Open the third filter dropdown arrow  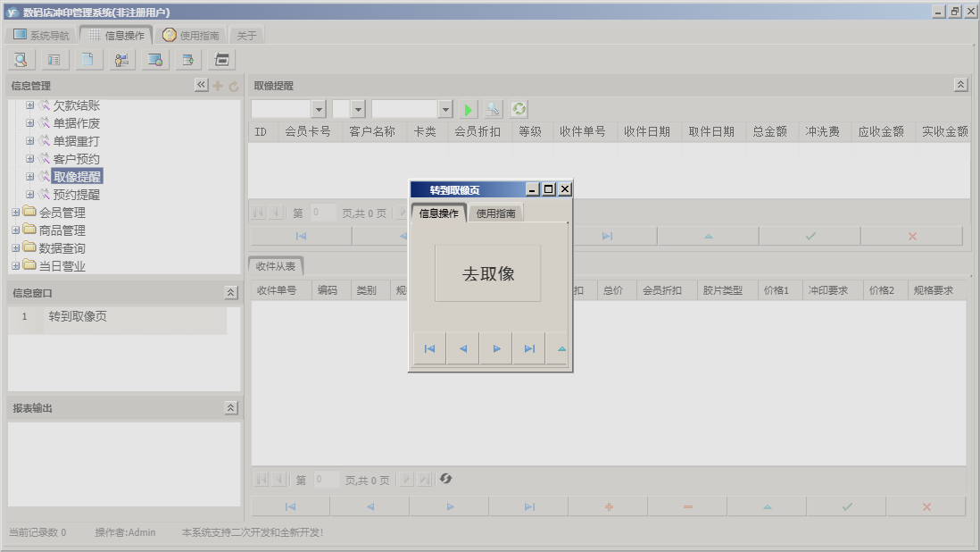[x=445, y=109]
